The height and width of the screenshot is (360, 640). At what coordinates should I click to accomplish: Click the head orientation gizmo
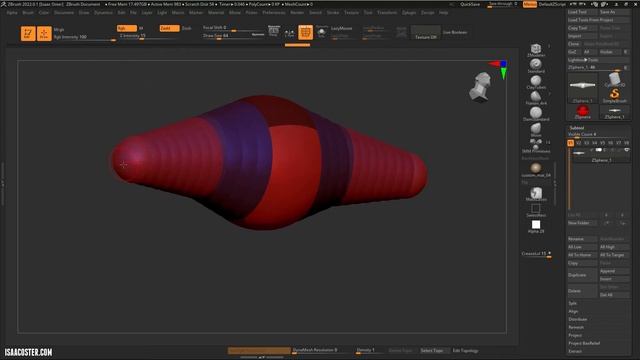tap(481, 86)
